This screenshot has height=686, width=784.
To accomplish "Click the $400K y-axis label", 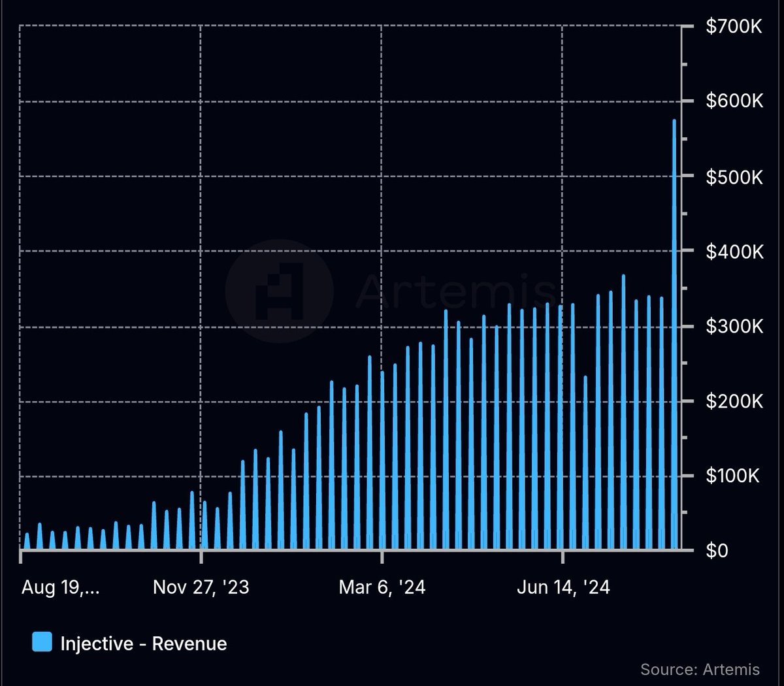I will click(x=734, y=252).
